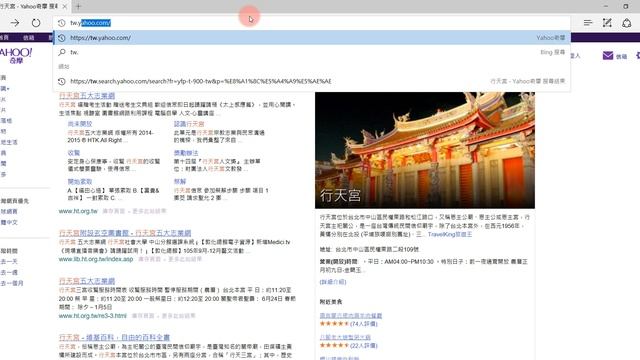Viewport: 640px width, 360px height.
Task: Restore down the browser window
Action: (x=626, y=7)
